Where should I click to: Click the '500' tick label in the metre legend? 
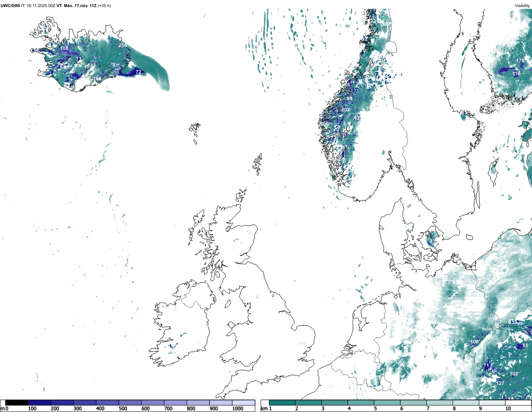pyautogui.click(x=123, y=409)
